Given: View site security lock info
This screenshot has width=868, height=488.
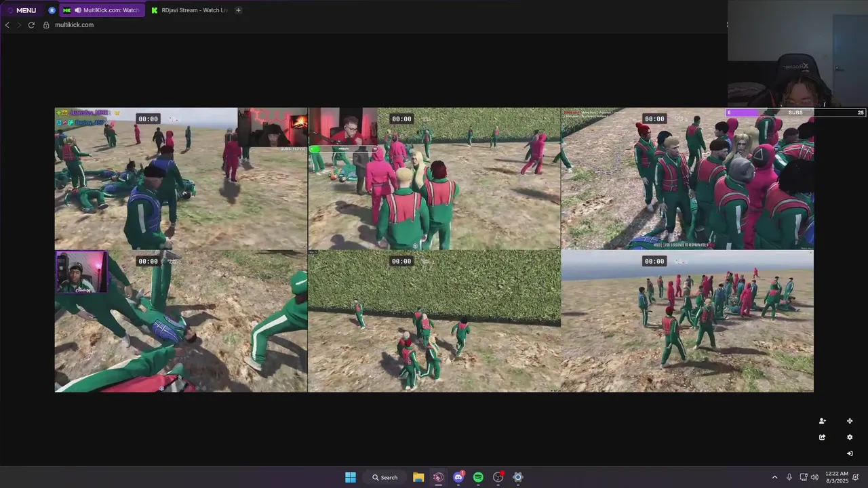Looking at the screenshot, I should click(46, 25).
